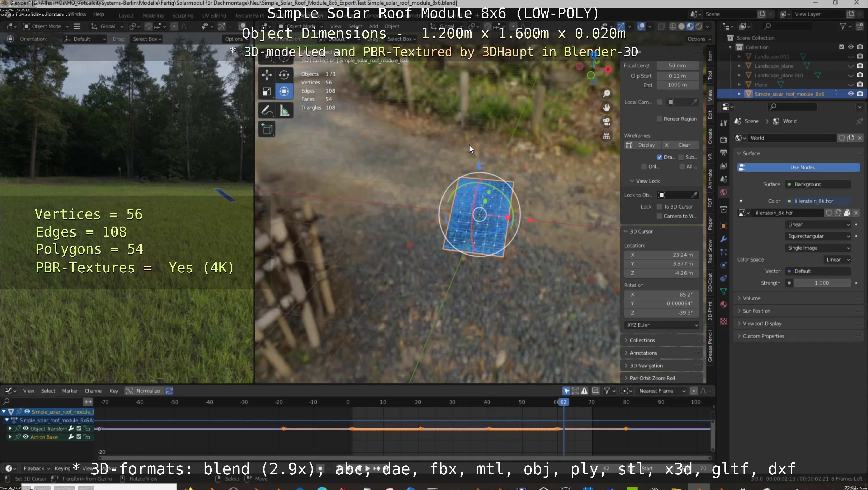Enable the Render Region checkbox
This screenshot has height=490, width=868.
tap(659, 119)
